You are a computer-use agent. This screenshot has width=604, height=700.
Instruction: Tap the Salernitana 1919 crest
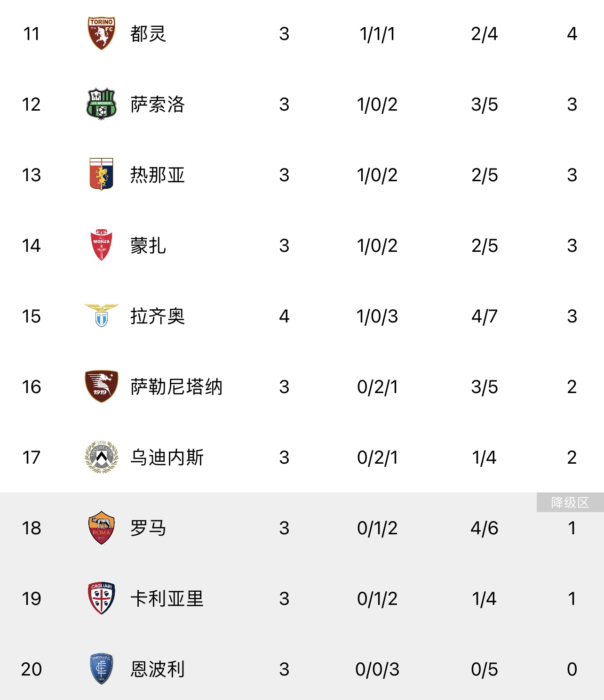[x=101, y=386]
